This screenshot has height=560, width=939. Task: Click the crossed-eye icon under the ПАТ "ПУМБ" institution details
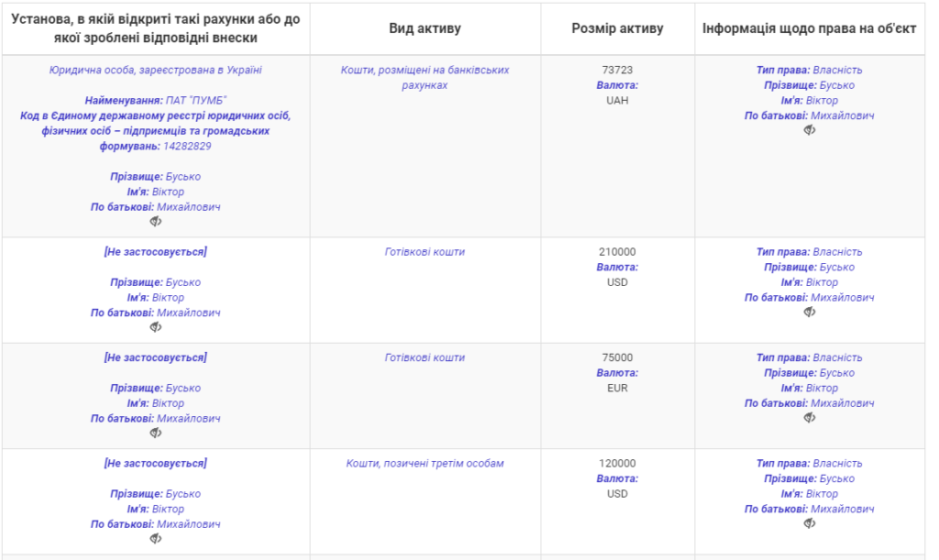tap(156, 222)
